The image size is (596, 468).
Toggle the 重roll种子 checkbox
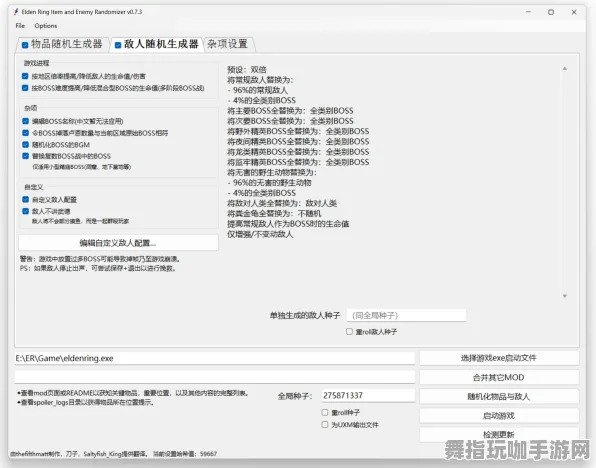[325, 412]
